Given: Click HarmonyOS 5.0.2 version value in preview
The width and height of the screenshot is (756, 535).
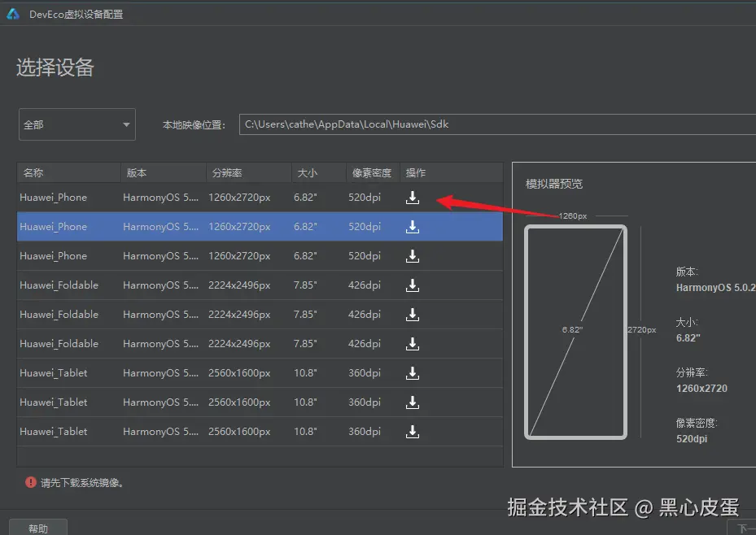Looking at the screenshot, I should pos(715,288).
